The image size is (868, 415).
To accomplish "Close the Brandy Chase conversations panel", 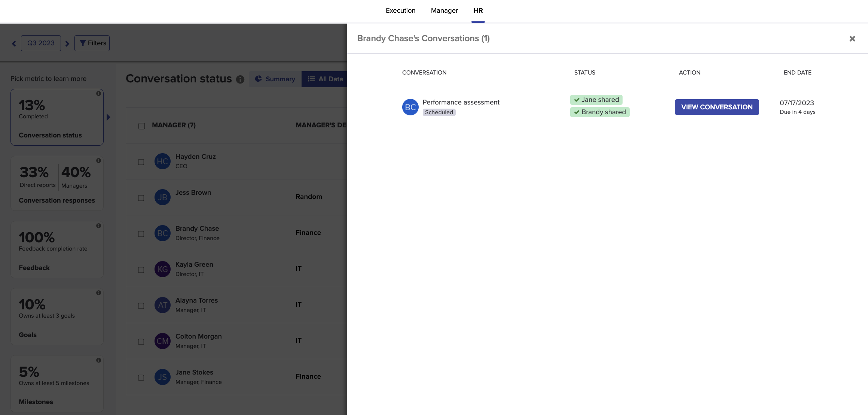I will (x=852, y=39).
